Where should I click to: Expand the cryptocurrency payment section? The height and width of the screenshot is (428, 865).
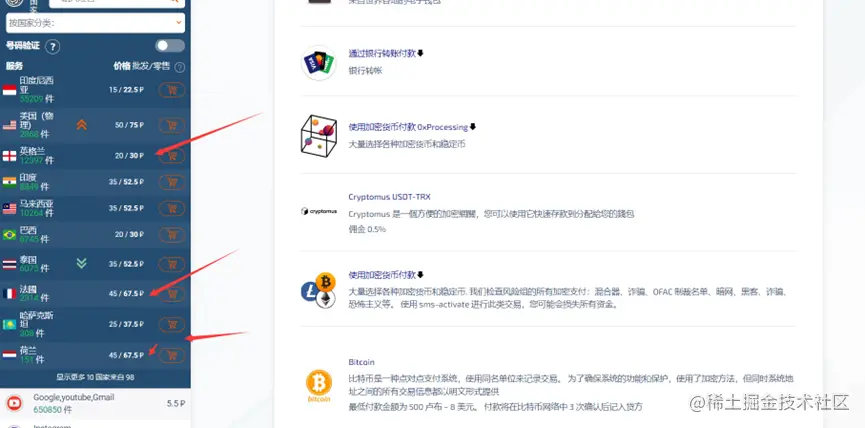386,275
